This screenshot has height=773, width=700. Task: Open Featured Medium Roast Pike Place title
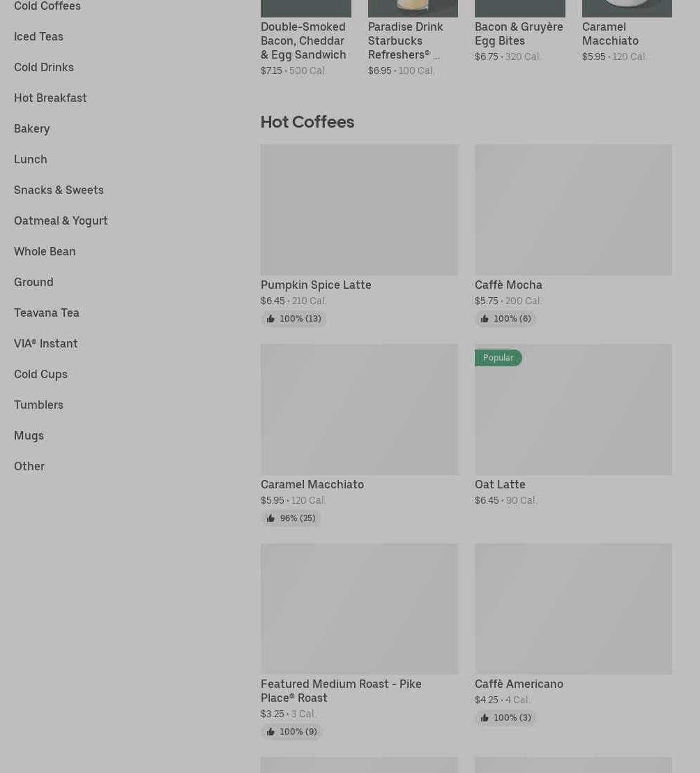click(x=341, y=691)
